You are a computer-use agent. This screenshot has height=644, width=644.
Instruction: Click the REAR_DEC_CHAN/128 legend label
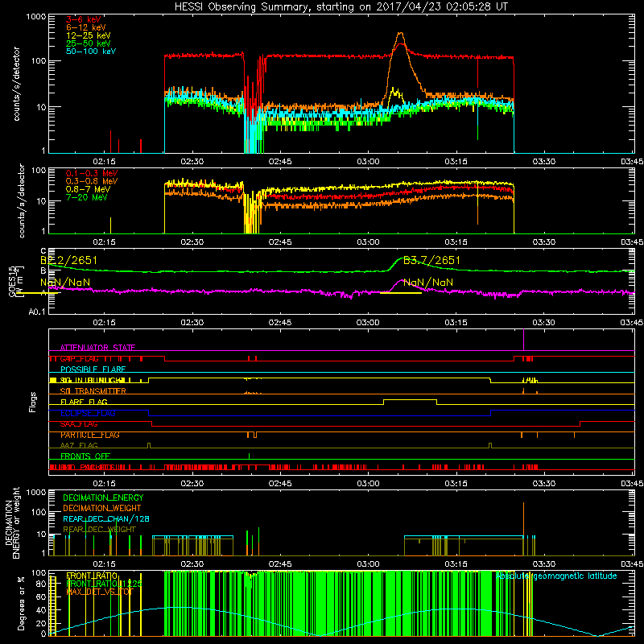(x=106, y=518)
